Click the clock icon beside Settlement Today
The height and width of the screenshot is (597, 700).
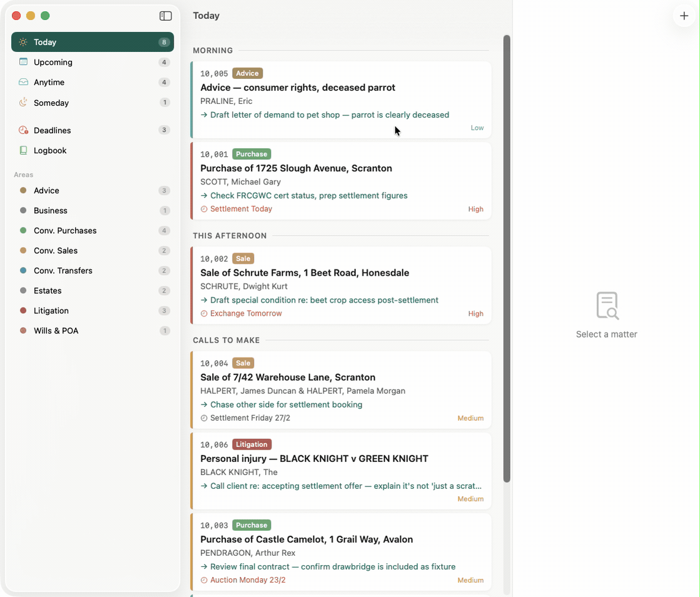(204, 209)
